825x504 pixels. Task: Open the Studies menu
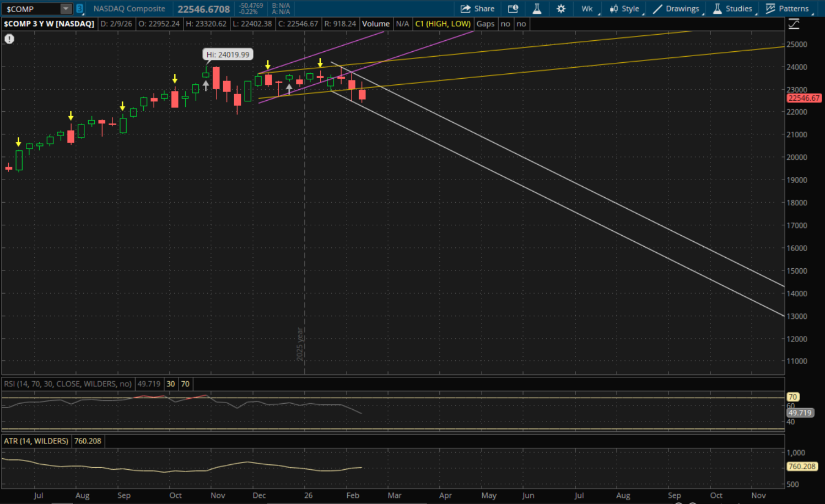[732, 9]
